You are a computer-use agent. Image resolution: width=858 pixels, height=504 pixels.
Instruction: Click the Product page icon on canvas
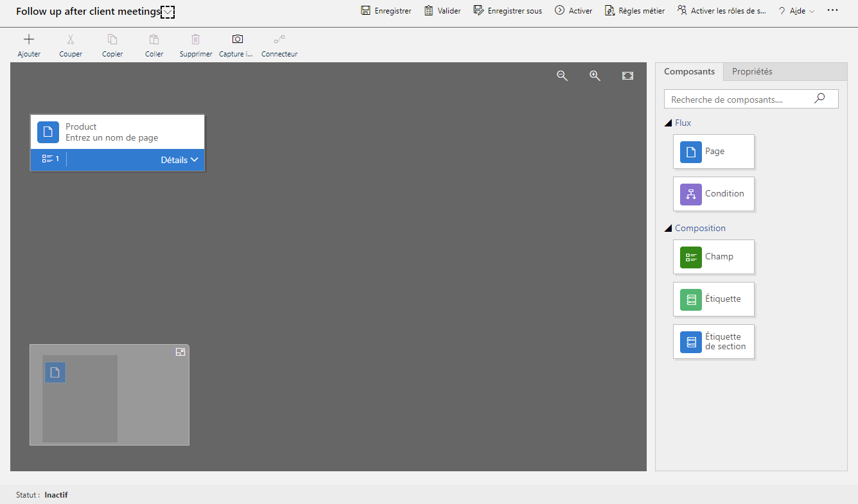pyautogui.click(x=48, y=132)
